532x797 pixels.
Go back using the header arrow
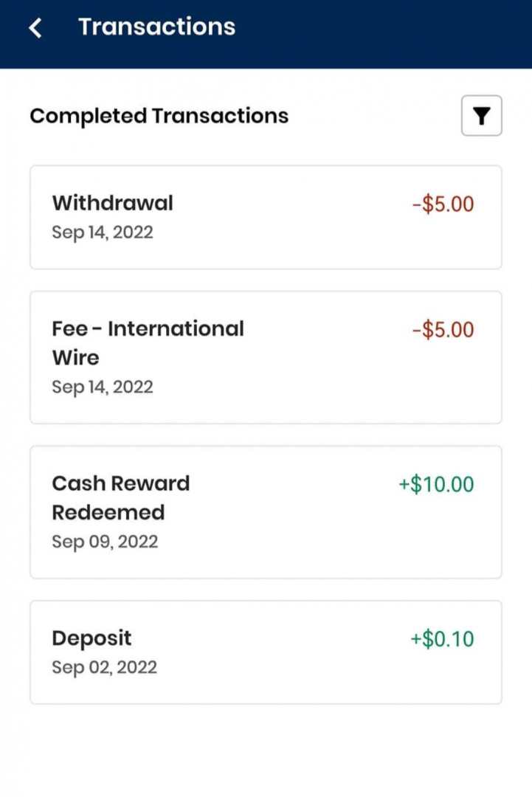pyautogui.click(x=35, y=28)
